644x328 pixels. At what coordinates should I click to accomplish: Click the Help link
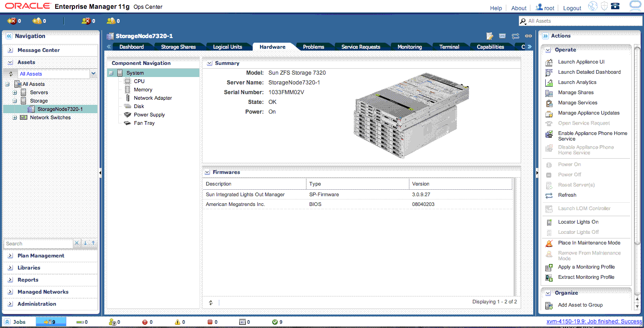coord(496,8)
